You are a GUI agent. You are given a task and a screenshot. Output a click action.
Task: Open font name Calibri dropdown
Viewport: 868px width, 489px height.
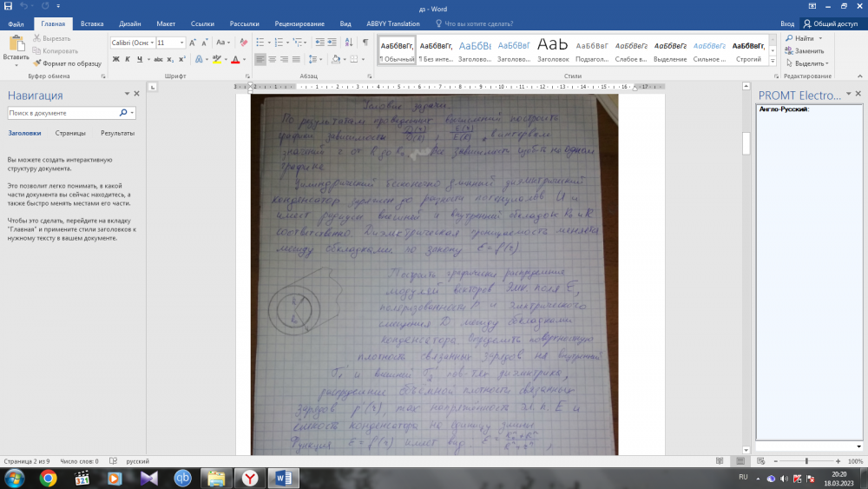[152, 43]
